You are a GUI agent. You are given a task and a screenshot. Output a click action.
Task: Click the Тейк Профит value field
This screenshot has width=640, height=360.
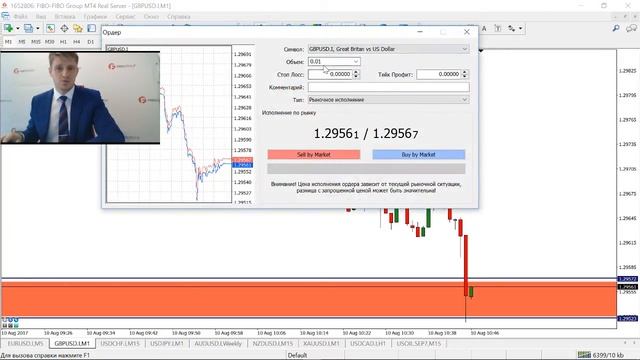439,74
